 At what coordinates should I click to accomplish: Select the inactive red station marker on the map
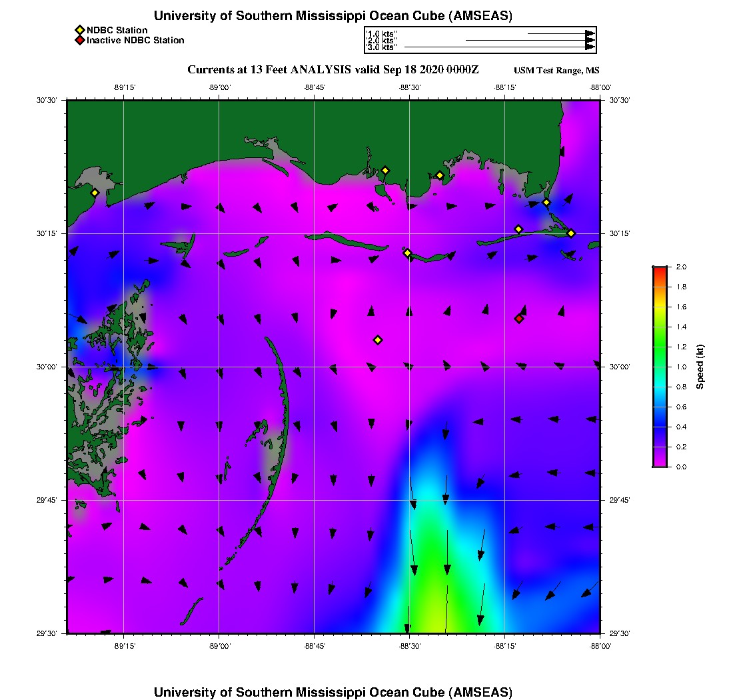click(x=519, y=319)
